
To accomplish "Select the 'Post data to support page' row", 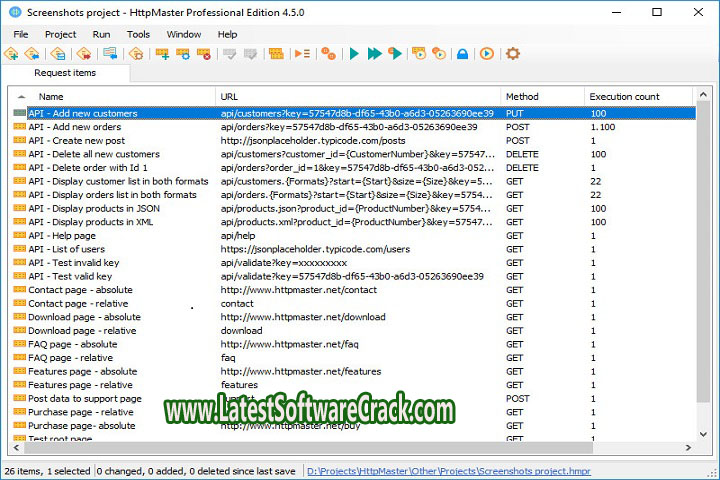I will coord(354,398).
